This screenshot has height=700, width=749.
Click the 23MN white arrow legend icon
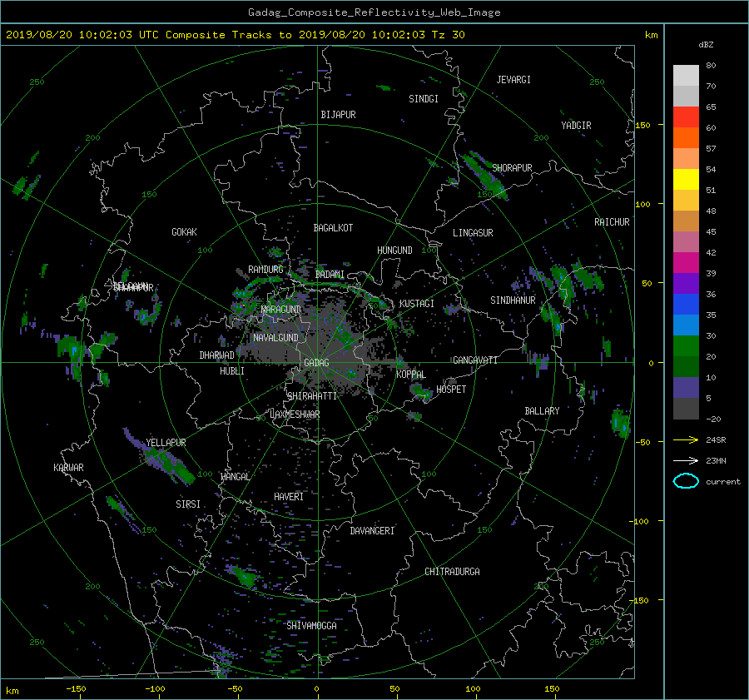686,460
